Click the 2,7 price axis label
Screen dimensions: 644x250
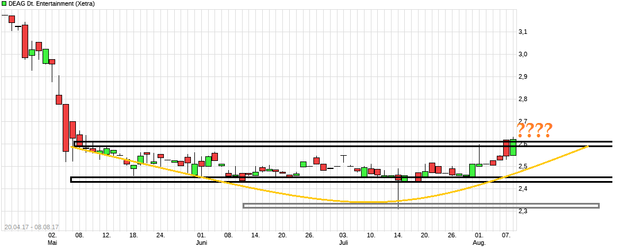[523, 122]
